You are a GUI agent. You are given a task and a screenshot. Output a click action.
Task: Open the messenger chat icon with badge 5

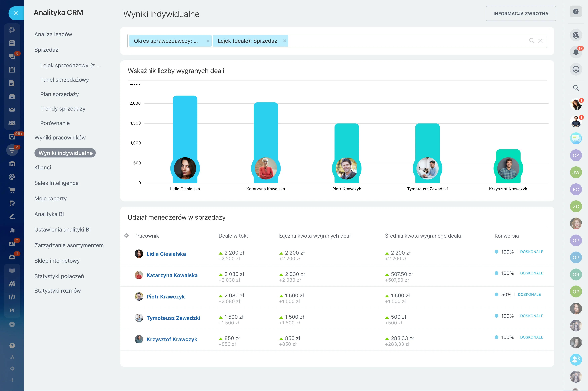tap(12, 56)
